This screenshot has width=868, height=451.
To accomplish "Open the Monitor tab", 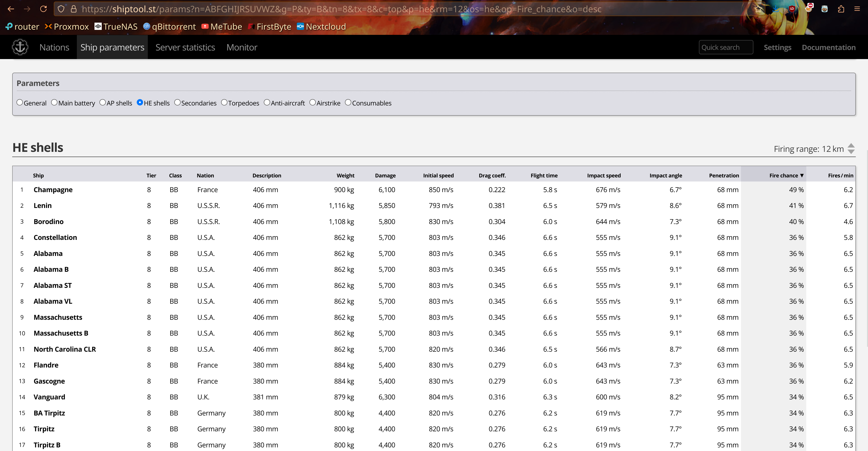I will [x=242, y=47].
